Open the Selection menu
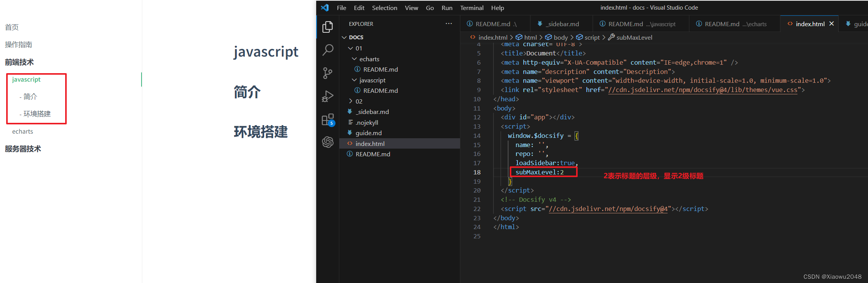The width and height of the screenshot is (868, 283). click(384, 8)
